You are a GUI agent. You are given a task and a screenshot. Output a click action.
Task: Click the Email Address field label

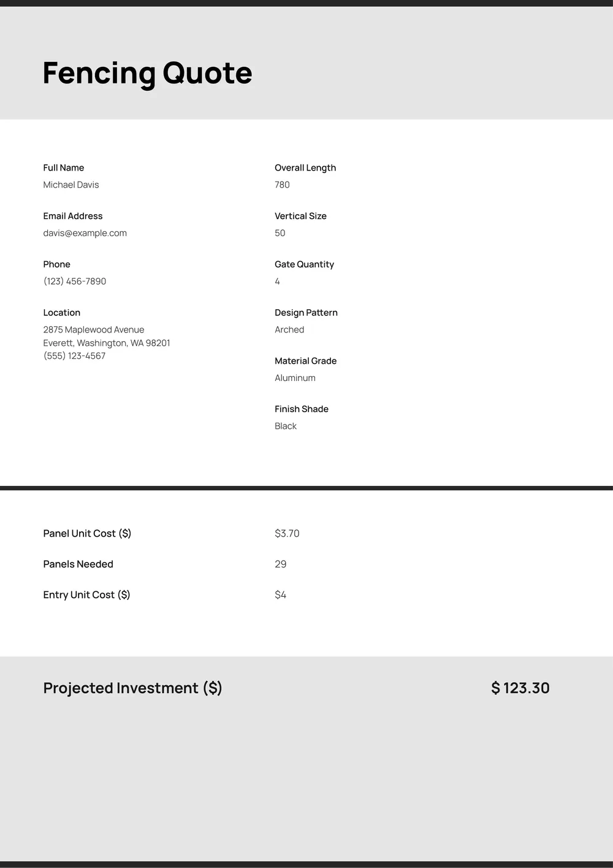tap(73, 216)
